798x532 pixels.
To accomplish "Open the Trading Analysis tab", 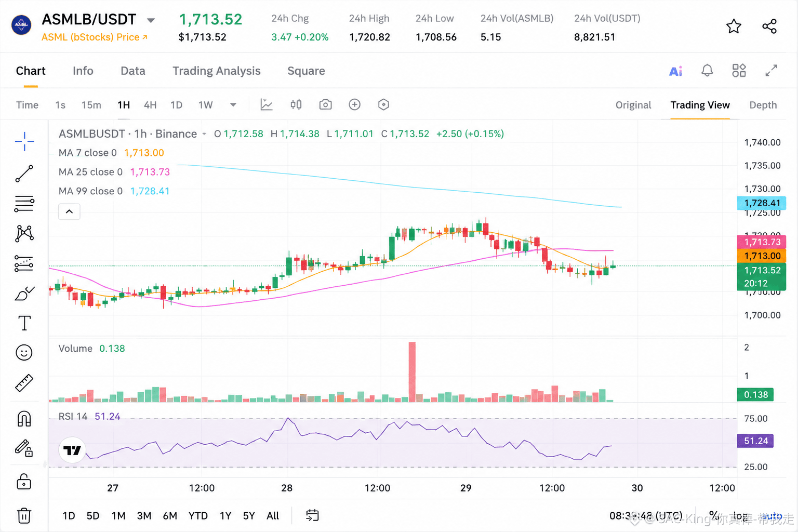I will click(x=217, y=71).
